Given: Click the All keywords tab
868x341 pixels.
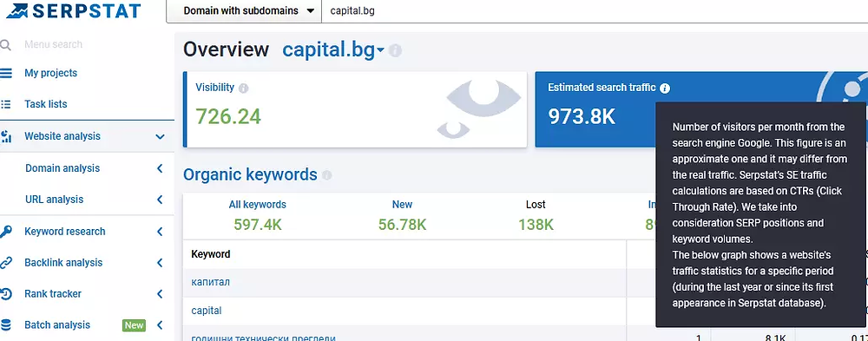Looking at the screenshot, I should [x=258, y=204].
